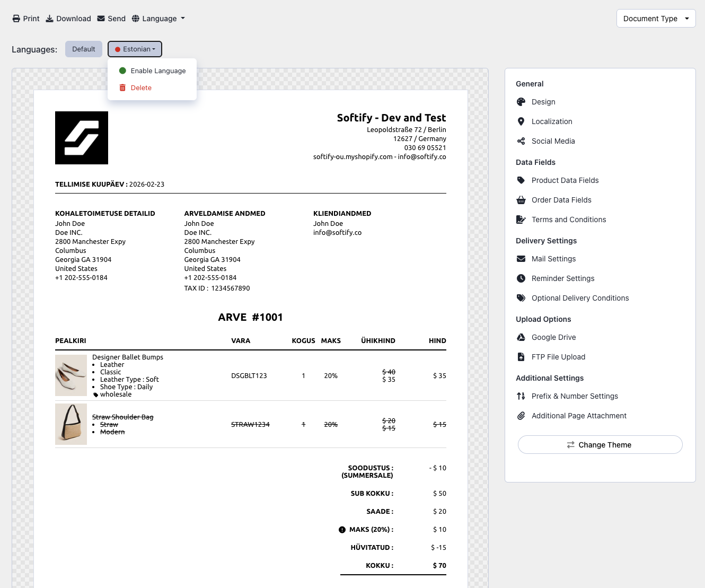The width and height of the screenshot is (705, 588).
Task: Click the Localization map pin icon
Action: pos(521,121)
